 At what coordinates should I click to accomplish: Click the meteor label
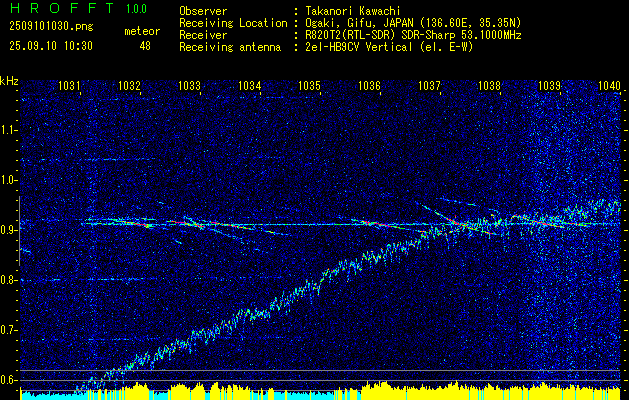(x=142, y=31)
